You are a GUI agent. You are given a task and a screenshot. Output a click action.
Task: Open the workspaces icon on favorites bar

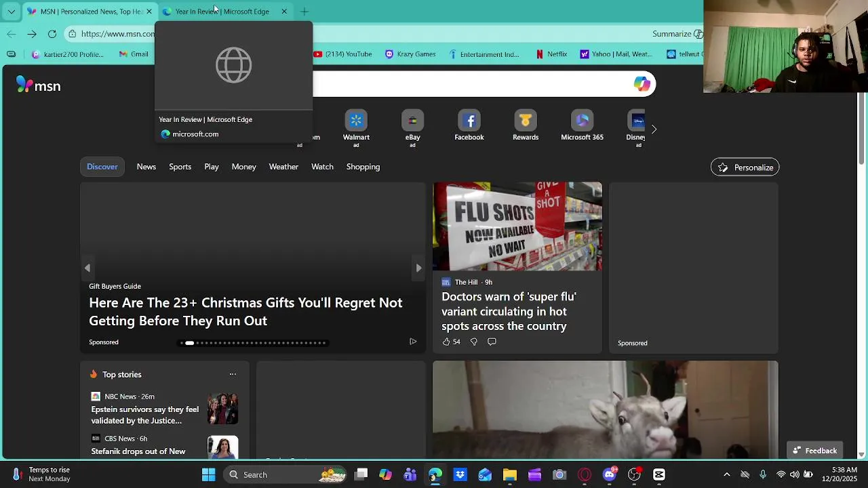tap(11, 54)
